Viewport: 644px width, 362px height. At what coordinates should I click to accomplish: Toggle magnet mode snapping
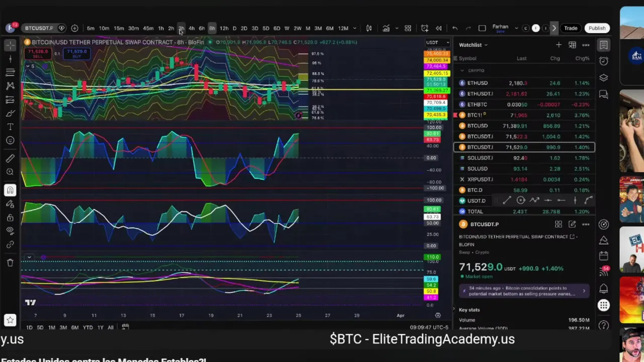[10, 190]
